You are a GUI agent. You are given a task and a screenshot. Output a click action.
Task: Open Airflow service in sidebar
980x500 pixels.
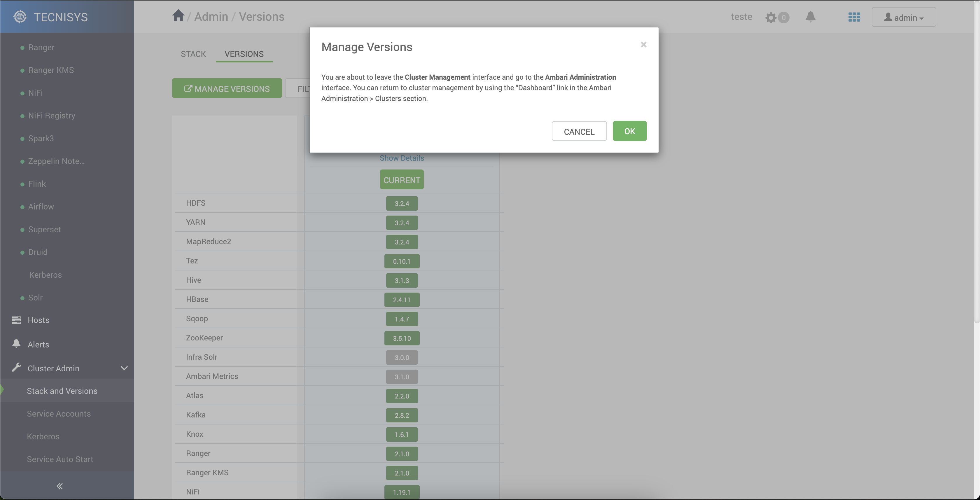tap(41, 207)
